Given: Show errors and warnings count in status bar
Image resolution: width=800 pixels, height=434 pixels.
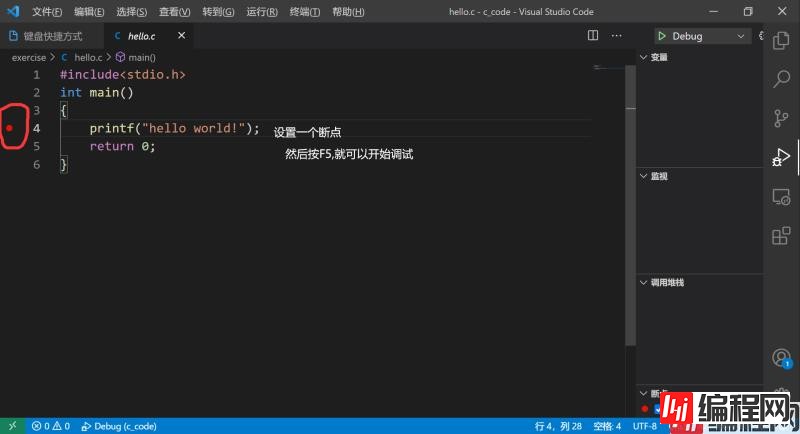Looking at the screenshot, I should pos(51,426).
